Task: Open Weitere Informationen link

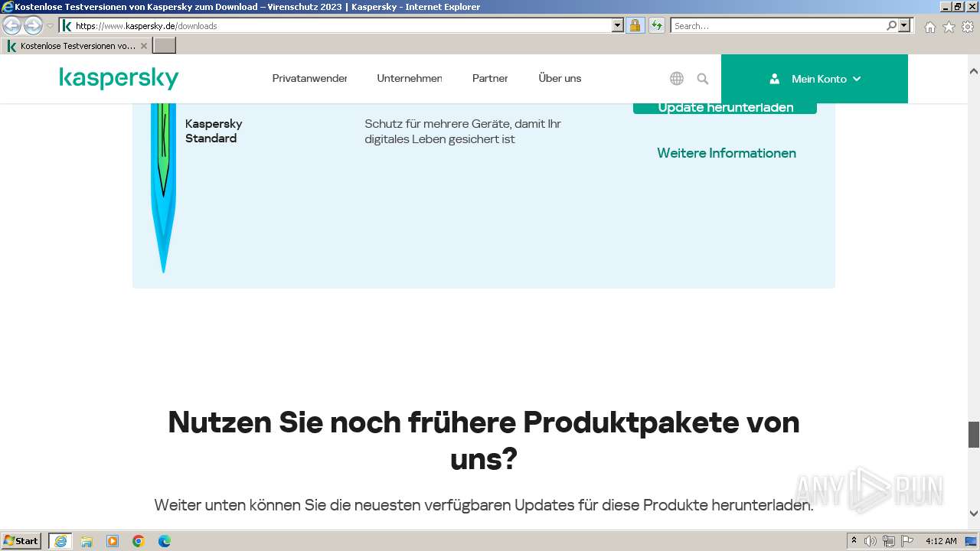Action: (x=727, y=153)
